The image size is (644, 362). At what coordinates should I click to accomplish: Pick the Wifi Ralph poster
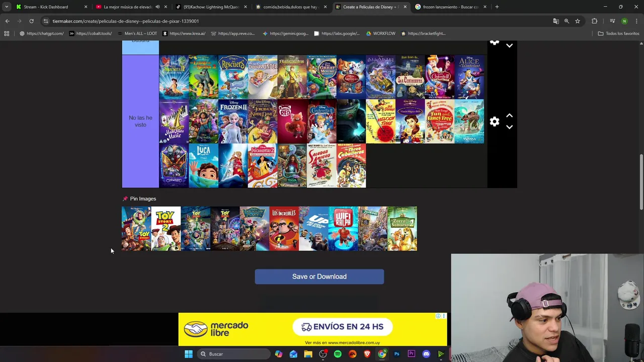343,229
